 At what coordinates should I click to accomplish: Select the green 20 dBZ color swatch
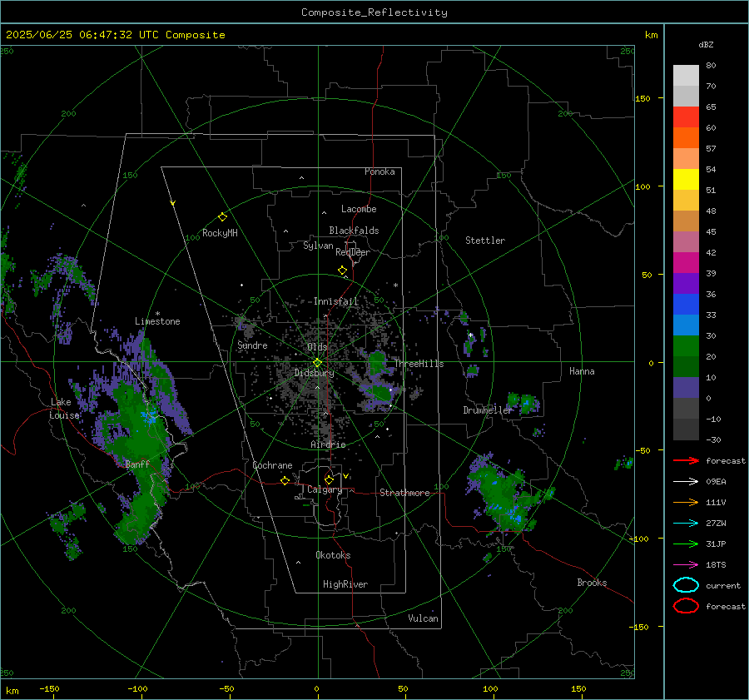click(686, 346)
